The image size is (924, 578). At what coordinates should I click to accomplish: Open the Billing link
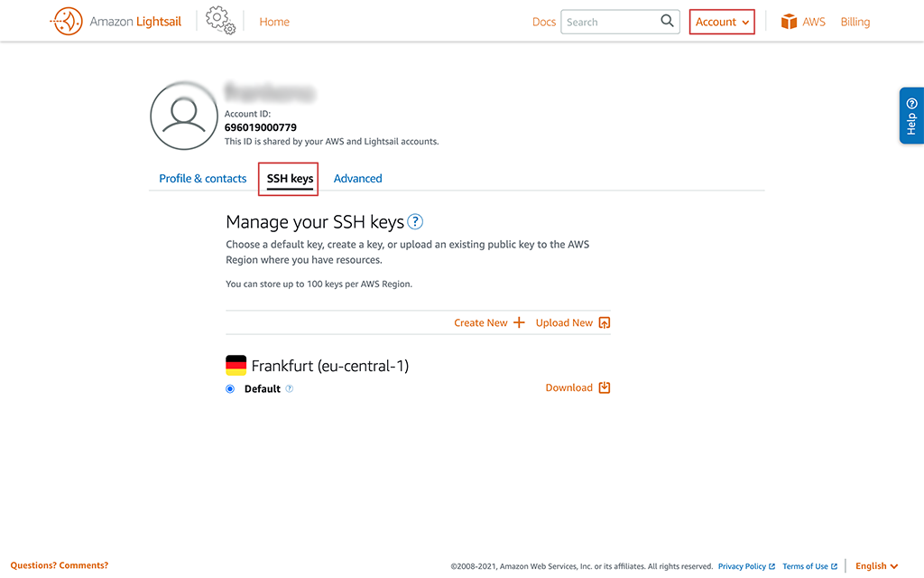855,22
